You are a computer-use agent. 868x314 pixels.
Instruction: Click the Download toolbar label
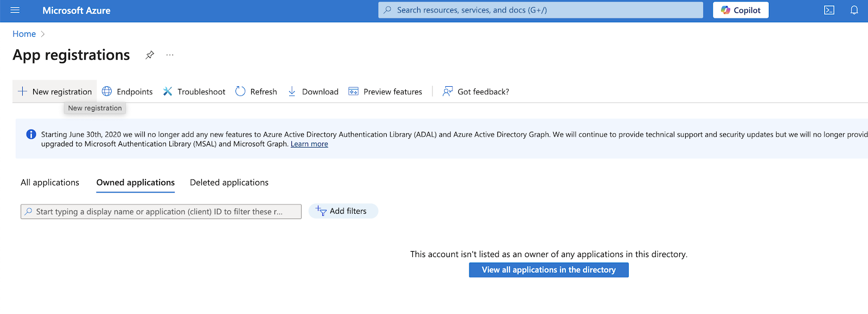click(x=320, y=92)
